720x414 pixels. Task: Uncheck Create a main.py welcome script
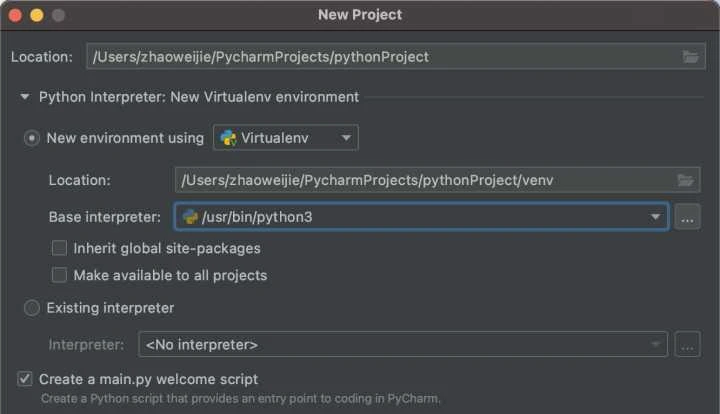[x=25, y=379]
